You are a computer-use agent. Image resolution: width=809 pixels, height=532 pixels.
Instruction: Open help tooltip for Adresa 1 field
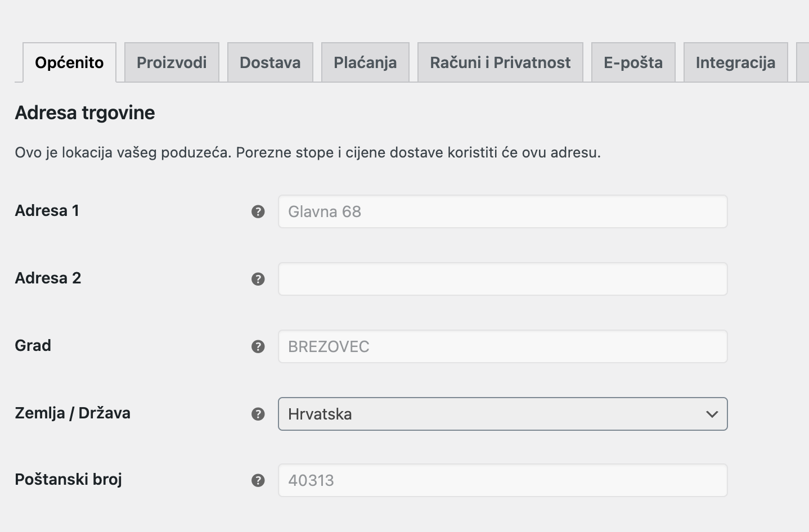(258, 211)
